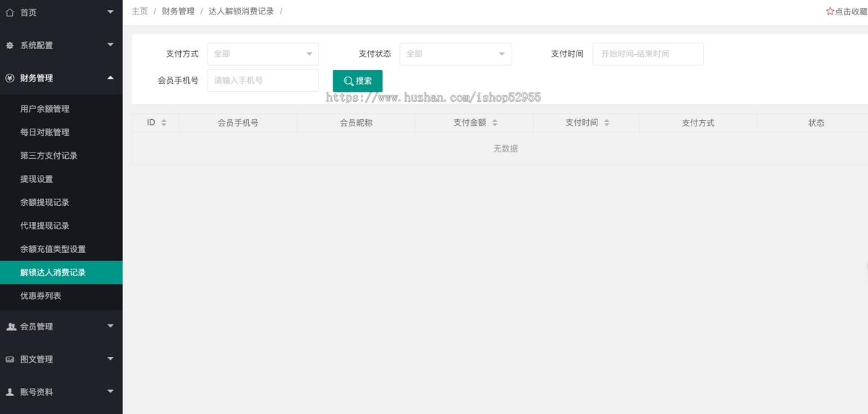The image size is (868, 414).
Task: Click the home icon beside 首页
Action: click(x=10, y=12)
